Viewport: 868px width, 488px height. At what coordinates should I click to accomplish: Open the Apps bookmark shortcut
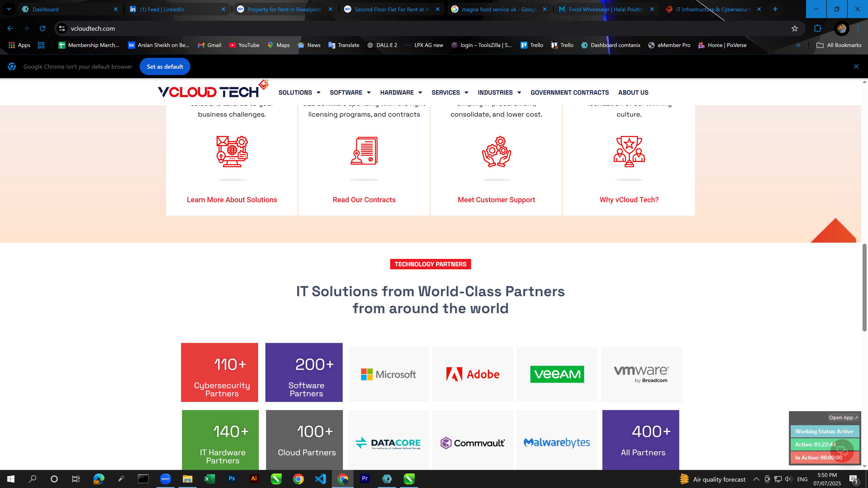coord(19,45)
